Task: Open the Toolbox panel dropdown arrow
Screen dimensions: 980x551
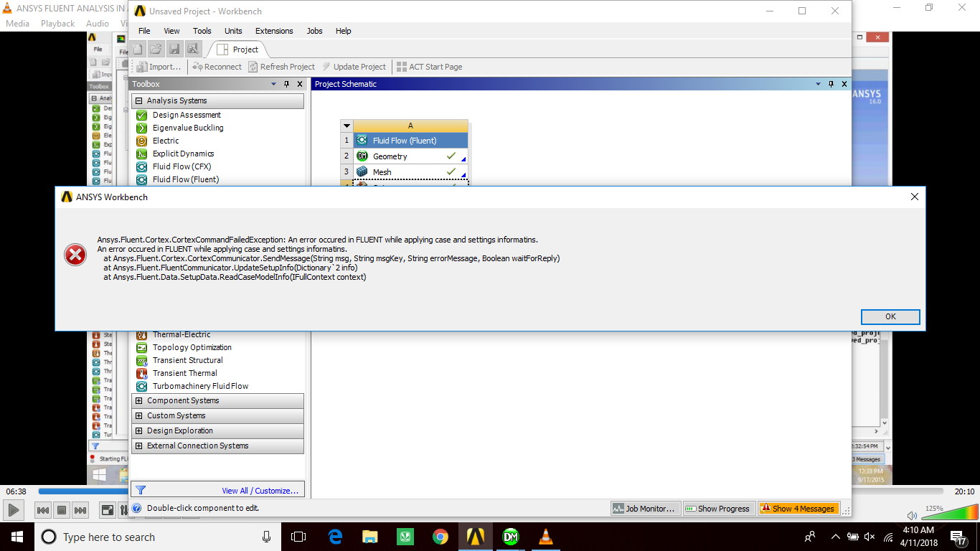Action: tap(273, 84)
